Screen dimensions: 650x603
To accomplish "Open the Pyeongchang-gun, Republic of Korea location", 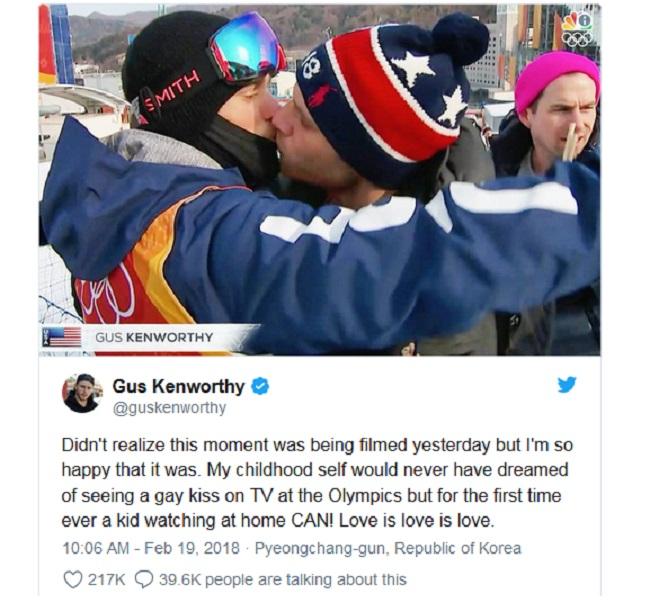I will [x=388, y=548].
